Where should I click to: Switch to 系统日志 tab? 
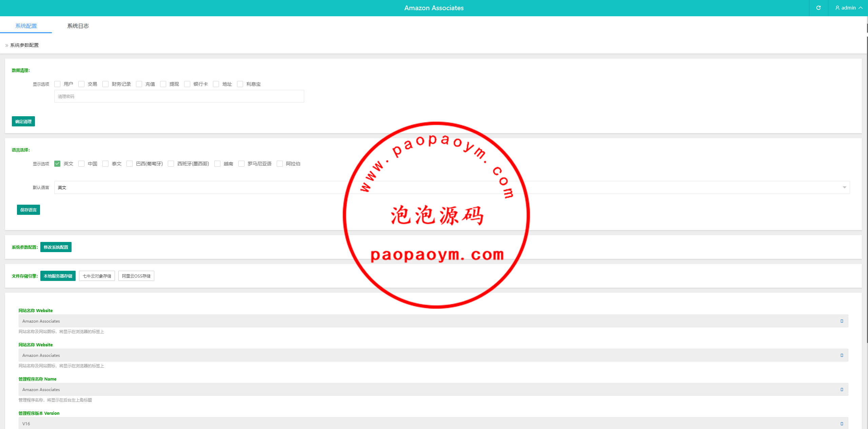[78, 26]
